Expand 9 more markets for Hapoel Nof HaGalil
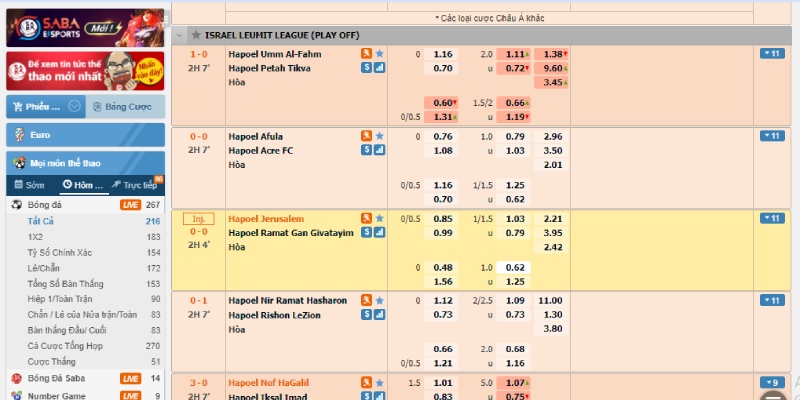This screenshot has width=800, height=400. point(772,382)
